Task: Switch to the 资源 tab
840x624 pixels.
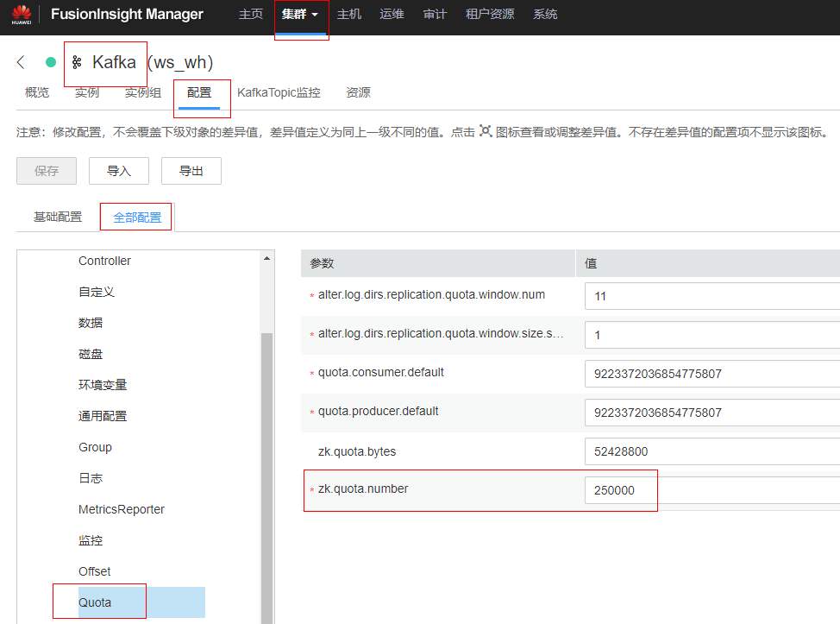Action: click(x=358, y=92)
